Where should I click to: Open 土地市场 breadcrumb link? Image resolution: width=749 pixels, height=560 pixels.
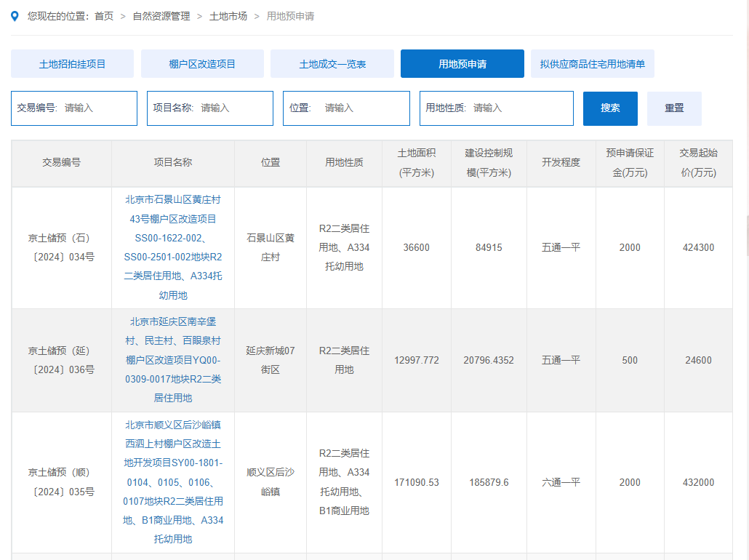[228, 16]
